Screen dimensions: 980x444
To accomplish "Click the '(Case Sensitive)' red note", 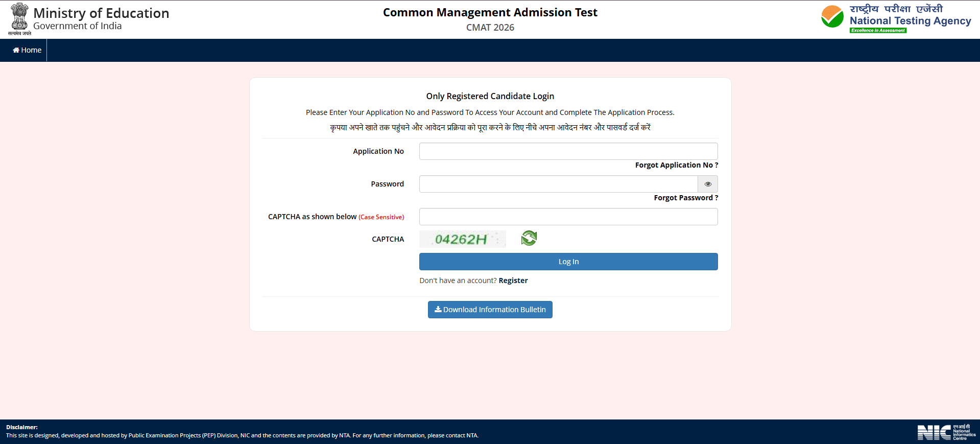I will [381, 217].
